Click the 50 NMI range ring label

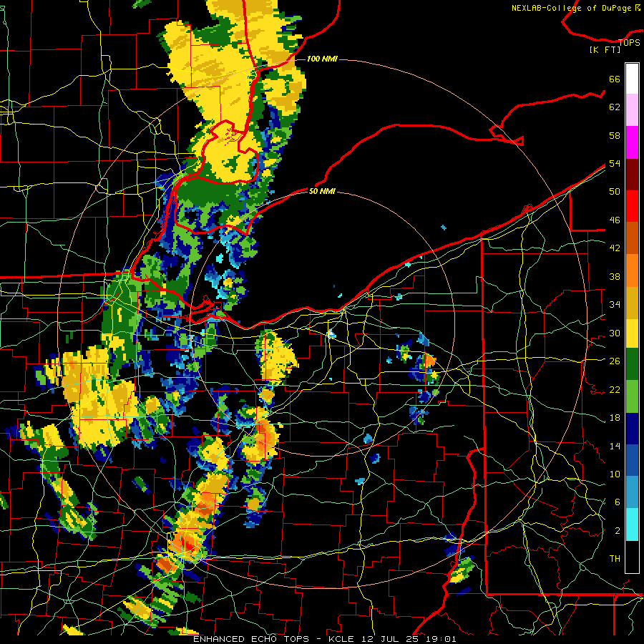pyautogui.click(x=322, y=191)
